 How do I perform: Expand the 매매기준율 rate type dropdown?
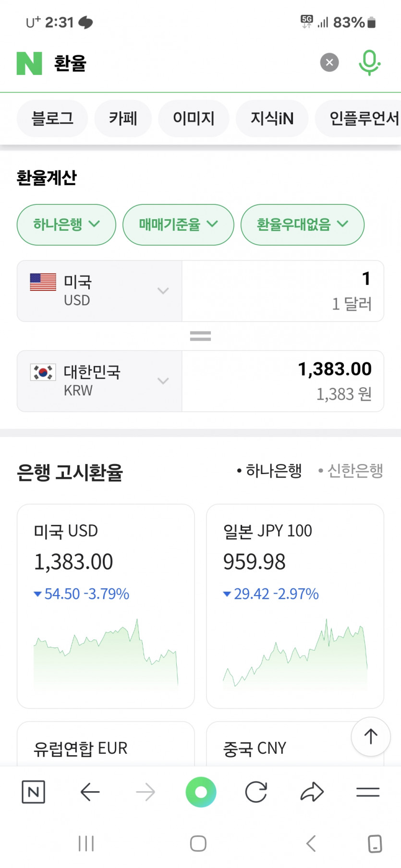(178, 225)
